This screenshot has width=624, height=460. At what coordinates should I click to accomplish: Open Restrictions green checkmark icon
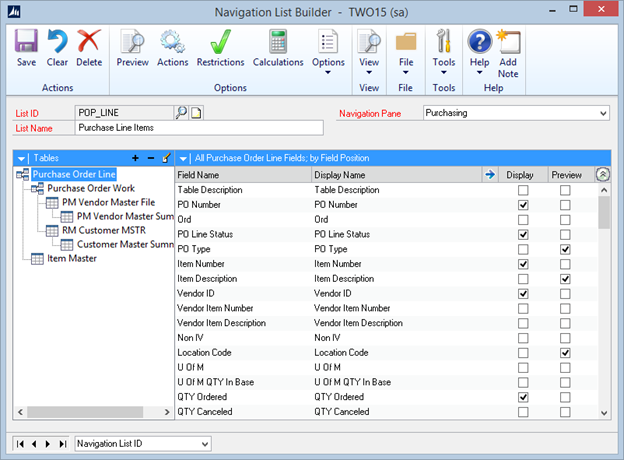[x=220, y=41]
